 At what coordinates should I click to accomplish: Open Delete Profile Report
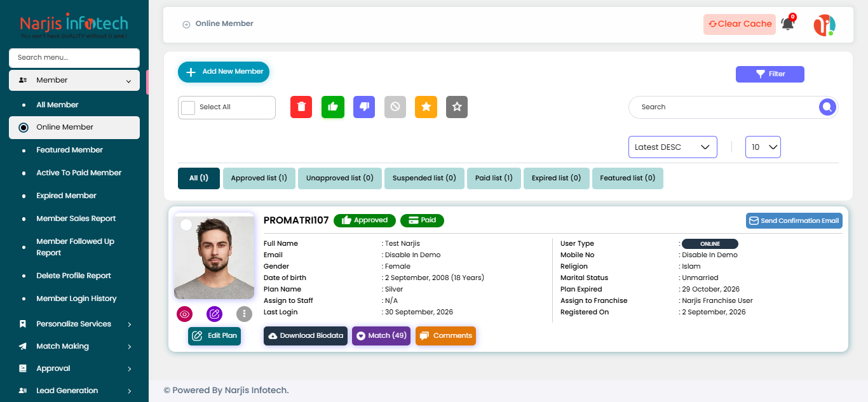tap(74, 276)
